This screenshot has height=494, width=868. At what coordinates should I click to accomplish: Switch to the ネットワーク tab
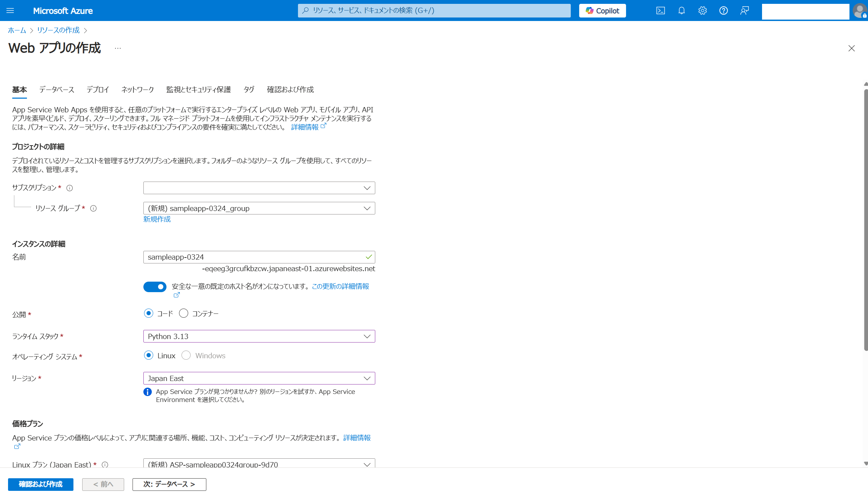(137, 90)
